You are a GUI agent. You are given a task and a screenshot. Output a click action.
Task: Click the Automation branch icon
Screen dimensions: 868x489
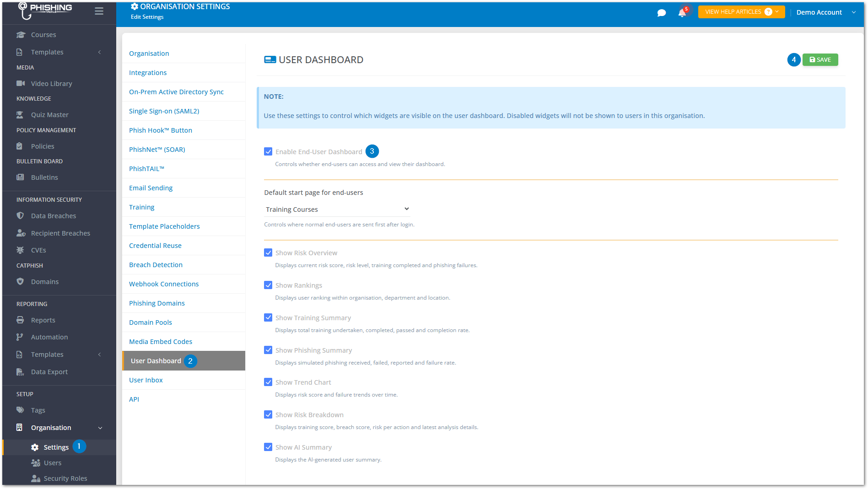coord(19,337)
